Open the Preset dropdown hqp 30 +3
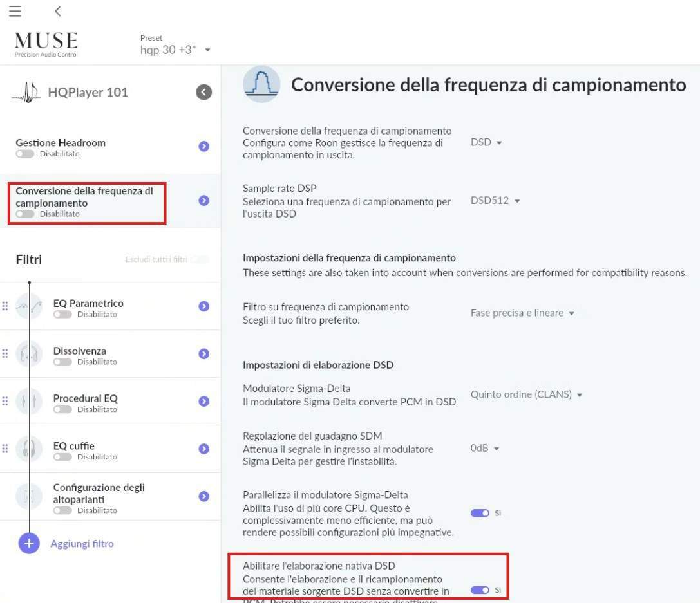The height and width of the screenshot is (603, 700). (175, 50)
